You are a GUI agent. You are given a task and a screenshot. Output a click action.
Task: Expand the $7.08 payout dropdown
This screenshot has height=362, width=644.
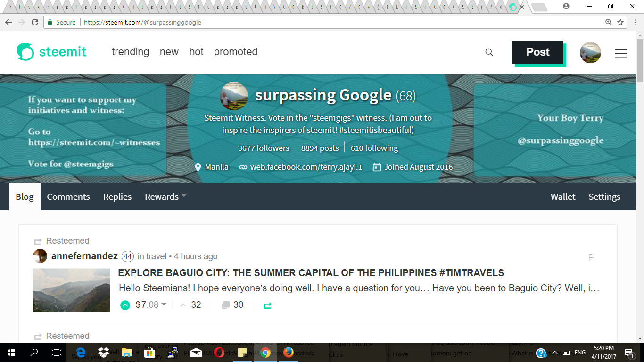coord(151,305)
